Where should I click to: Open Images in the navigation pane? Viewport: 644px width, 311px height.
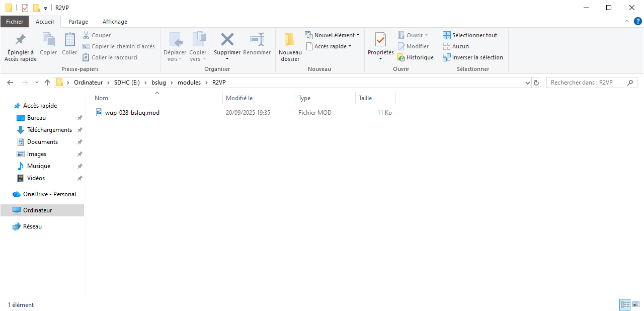[37, 154]
